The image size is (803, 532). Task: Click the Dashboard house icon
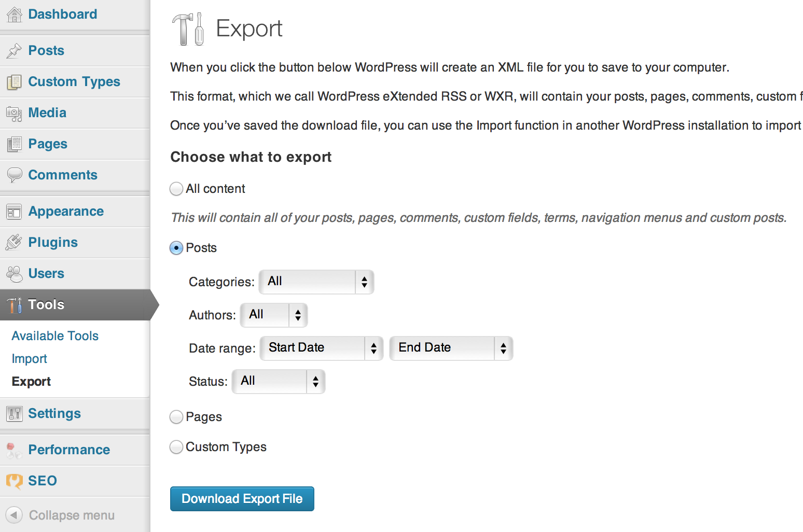(14, 15)
